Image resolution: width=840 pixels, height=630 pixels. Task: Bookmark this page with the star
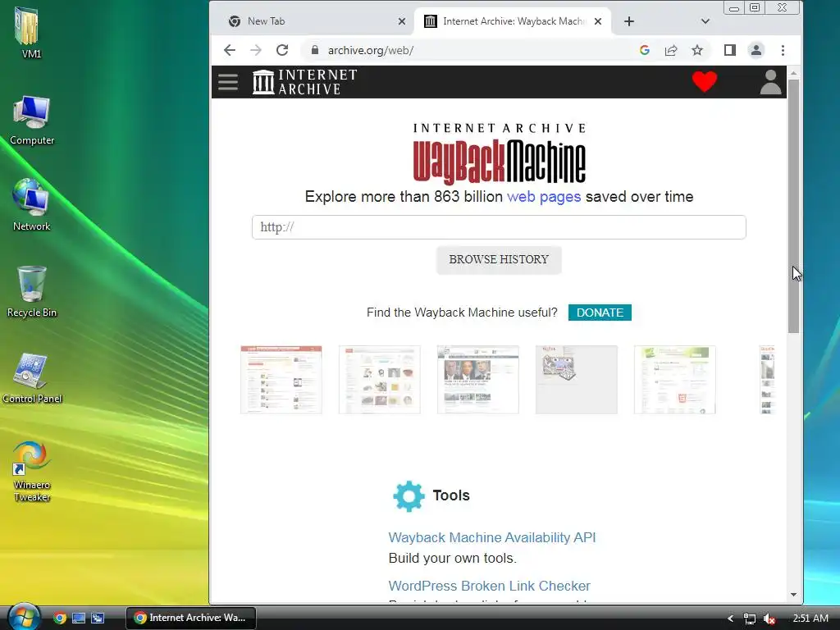697,50
